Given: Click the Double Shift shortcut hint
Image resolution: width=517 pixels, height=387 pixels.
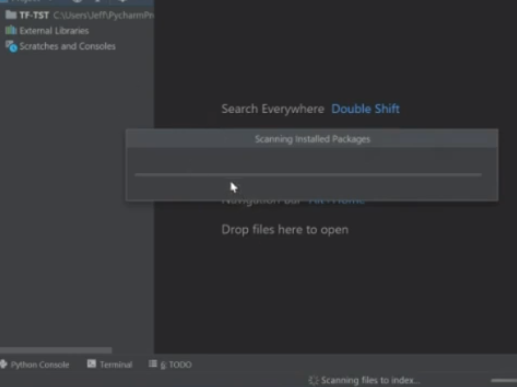Looking at the screenshot, I should (365, 109).
